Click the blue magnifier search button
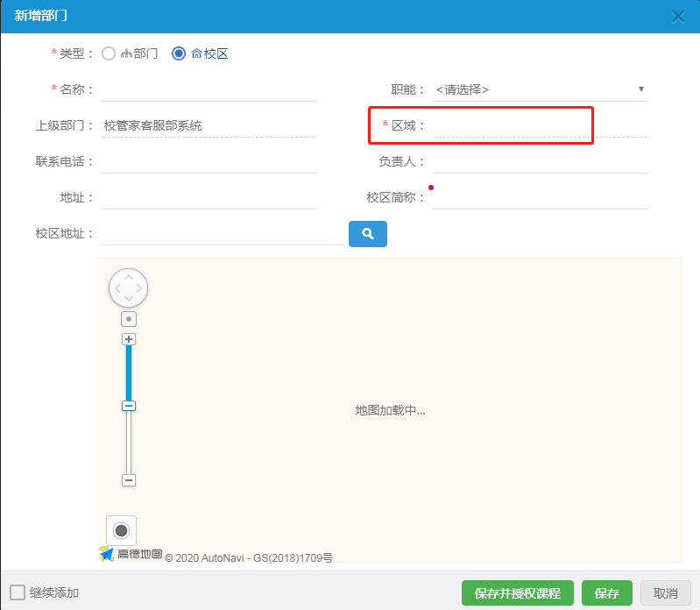Viewport: 700px width, 610px height. click(368, 233)
